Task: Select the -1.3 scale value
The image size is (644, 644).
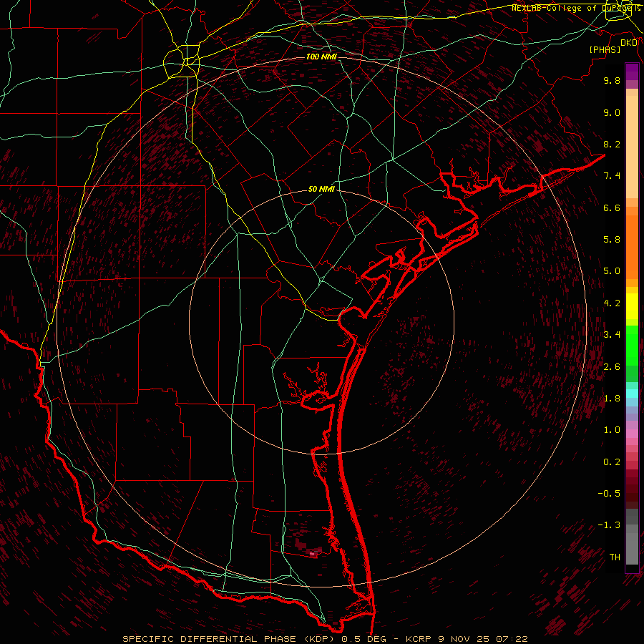Action: click(x=609, y=525)
